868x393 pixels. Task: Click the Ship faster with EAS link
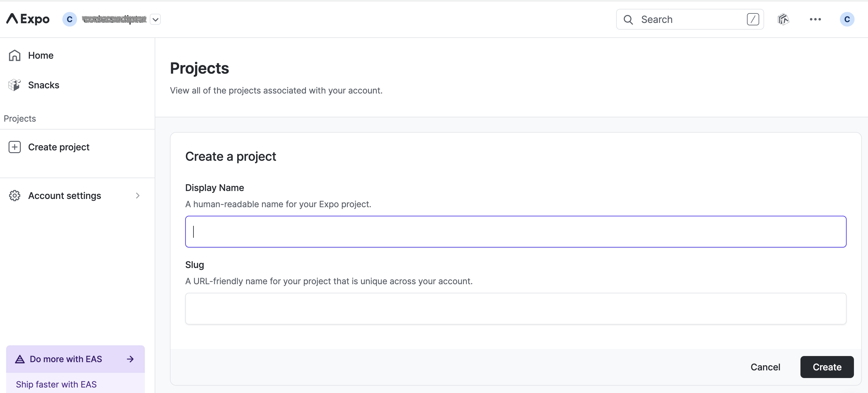[x=56, y=384]
